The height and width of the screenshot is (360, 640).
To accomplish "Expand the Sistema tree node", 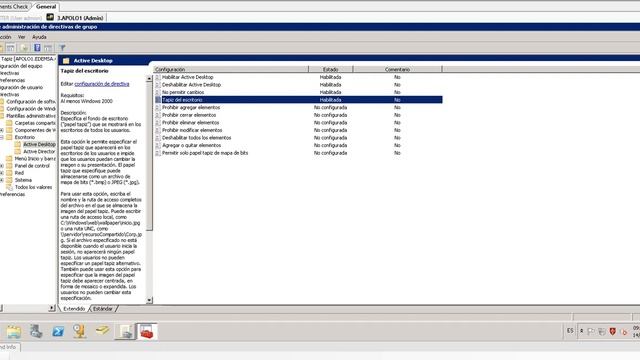I will [2, 180].
